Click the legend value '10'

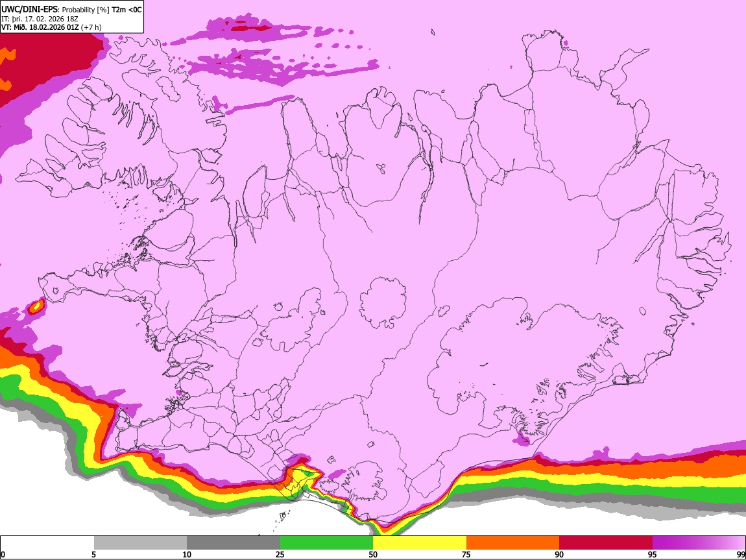point(187,554)
